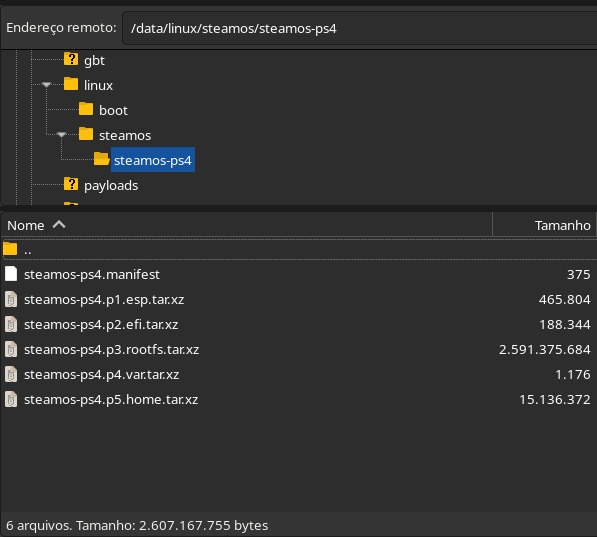Click the p3.rootfs.tar.xz archive icon
Image resolution: width=597 pixels, height=537 pixels.
11,349
